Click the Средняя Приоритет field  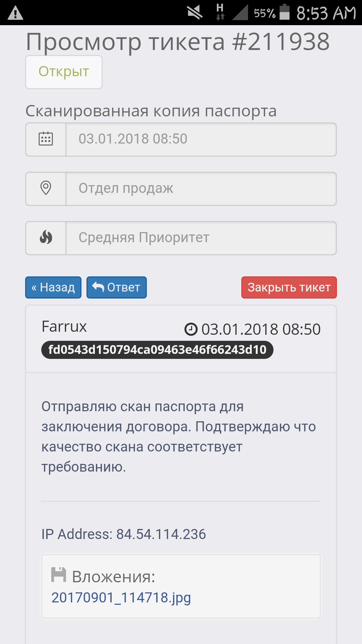click(x=201, y=238)
